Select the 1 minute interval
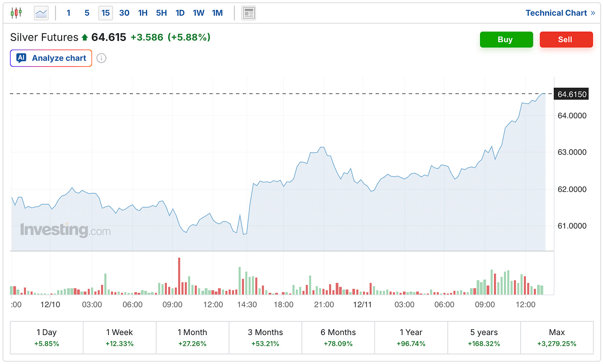603x364 pixels. [x=68, y=13]
